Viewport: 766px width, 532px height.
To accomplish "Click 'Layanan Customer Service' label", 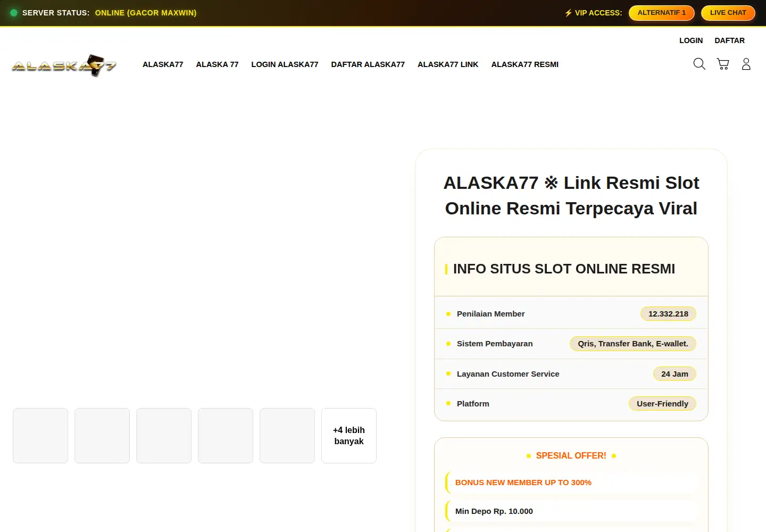I will (x=508, y=374).
